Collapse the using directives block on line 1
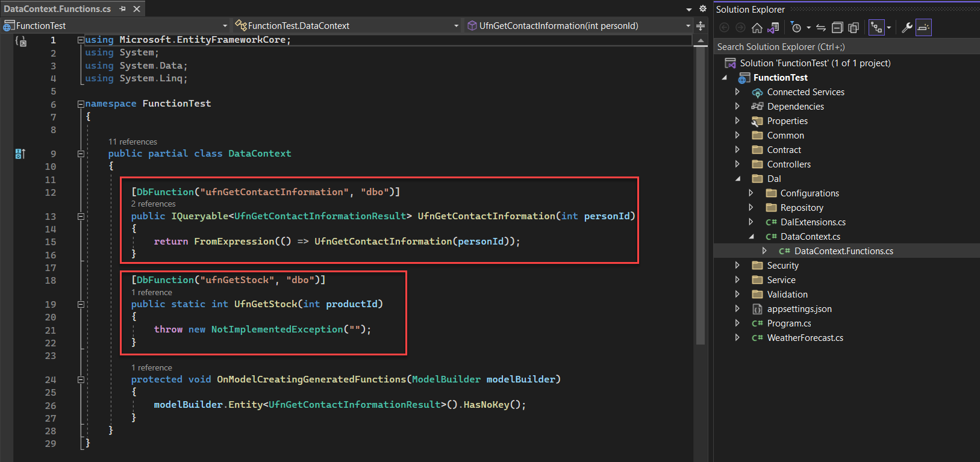Image resolution: width=980 pixels, height=462 pixels. (81, 40)
